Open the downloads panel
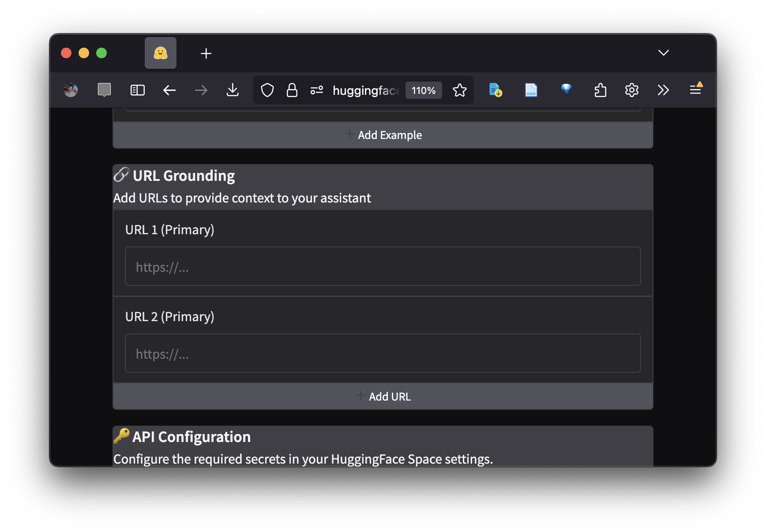The width and height of the screenshot is (766, 532). (233, 90)
